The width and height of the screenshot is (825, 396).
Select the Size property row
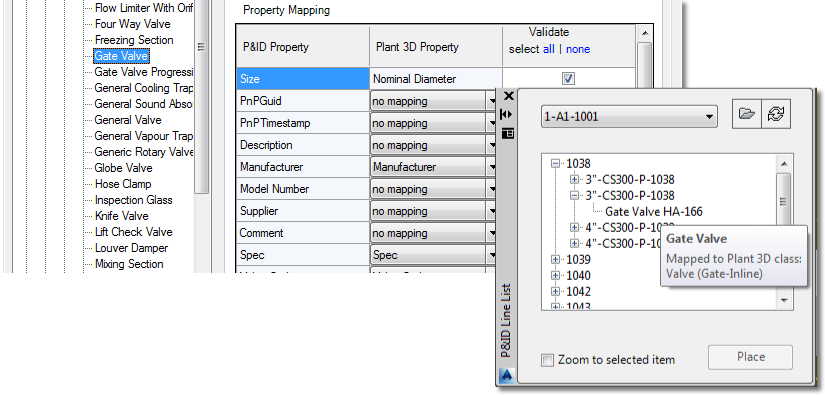tap(303, 79)
